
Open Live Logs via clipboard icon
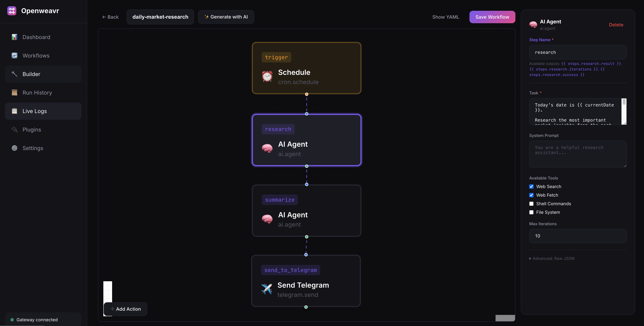[14, 111]
